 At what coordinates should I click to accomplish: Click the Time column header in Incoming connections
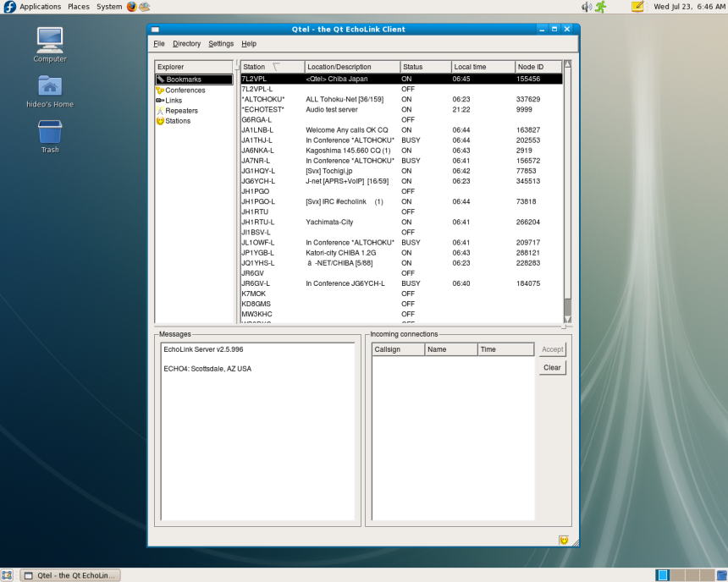(x=506, y=349)
